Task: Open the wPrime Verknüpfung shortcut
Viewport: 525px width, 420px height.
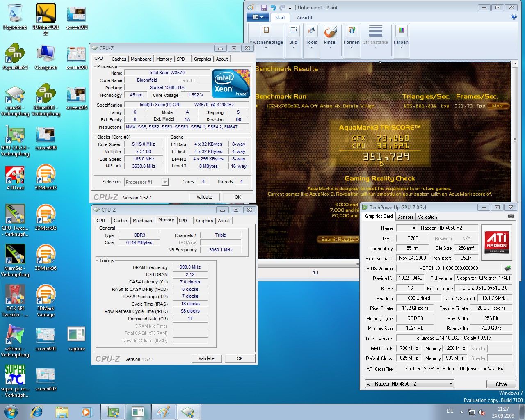Action: [15, 341]
